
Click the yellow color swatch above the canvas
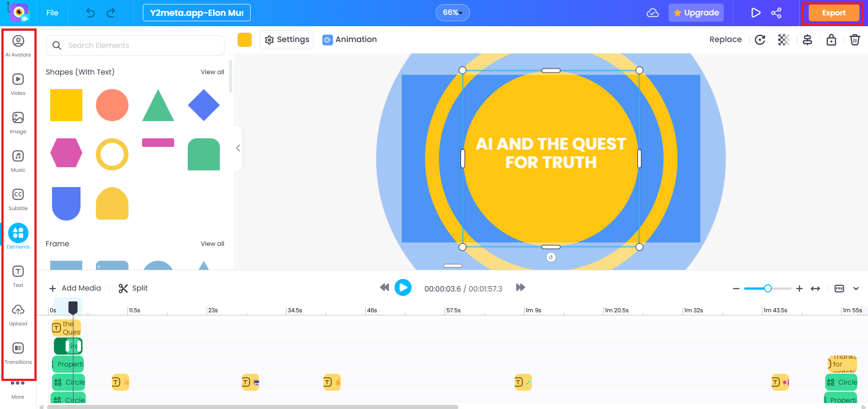tap(244, 40)
